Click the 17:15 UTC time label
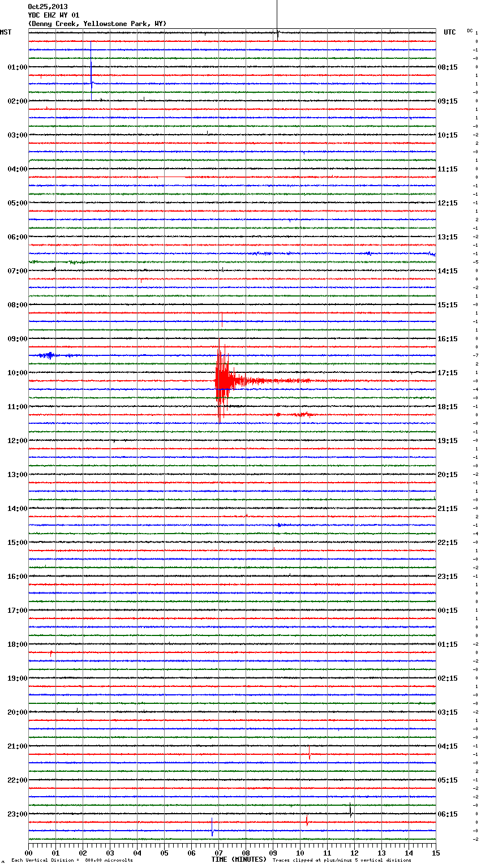The image size is (481, 868). (x=448, y=373)
